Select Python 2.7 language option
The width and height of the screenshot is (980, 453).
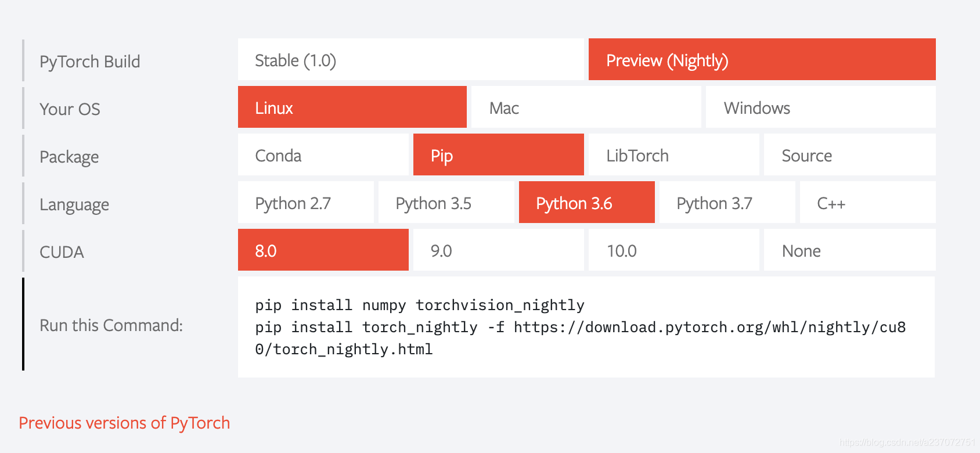[305, 203]
